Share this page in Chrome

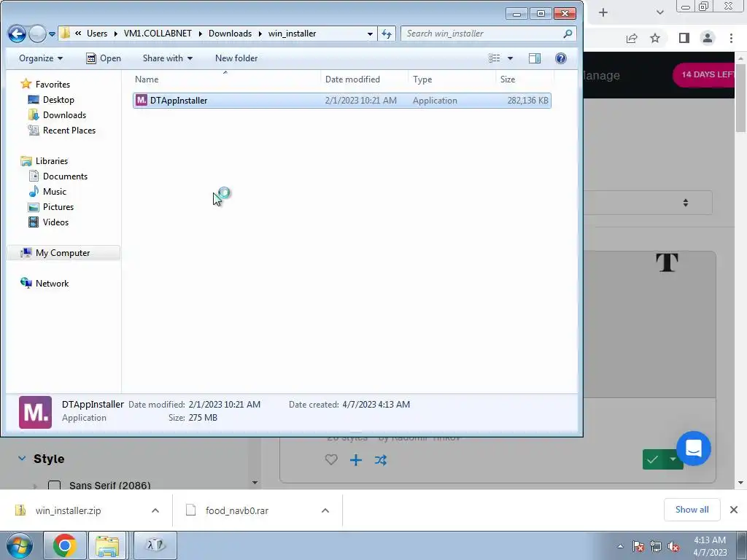pyautogui.click(x=632, y=38)
